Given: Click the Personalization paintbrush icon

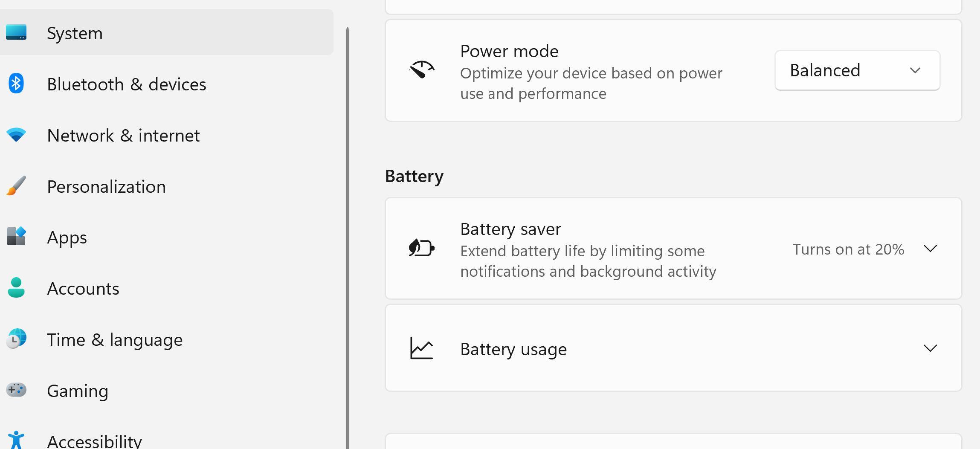Looking at the screenshot, I should pyautogui.click(x=16, y=186).
